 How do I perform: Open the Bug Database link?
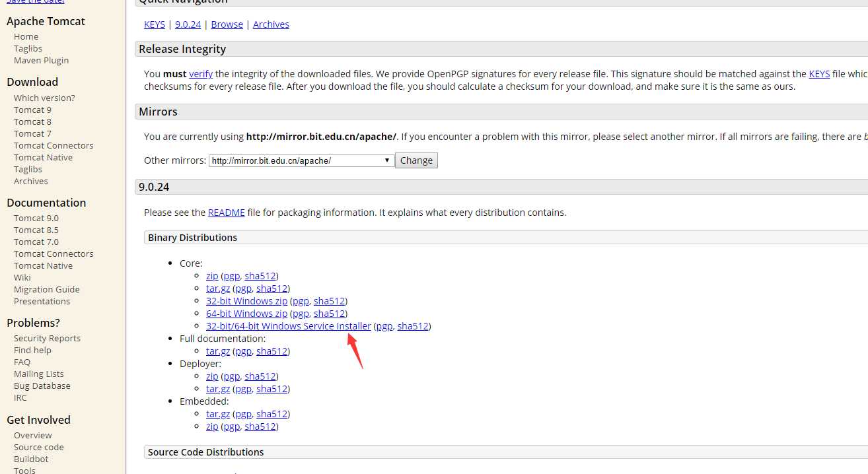42,386
